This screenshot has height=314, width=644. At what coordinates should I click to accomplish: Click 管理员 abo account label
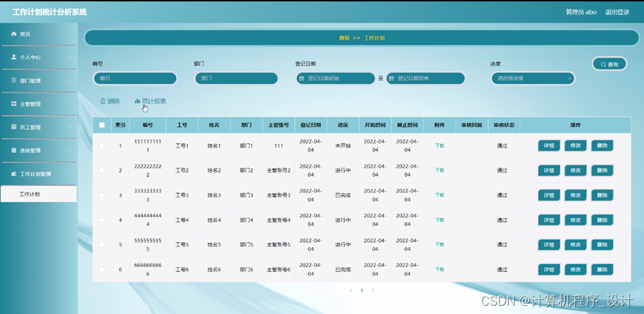tap(581, 12)
